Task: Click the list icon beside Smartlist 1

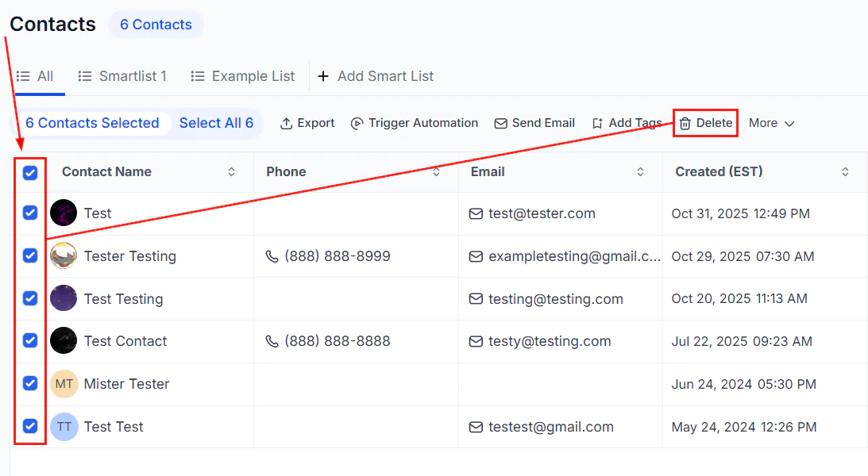Action: pyautogui.click(x=85, y=76)
